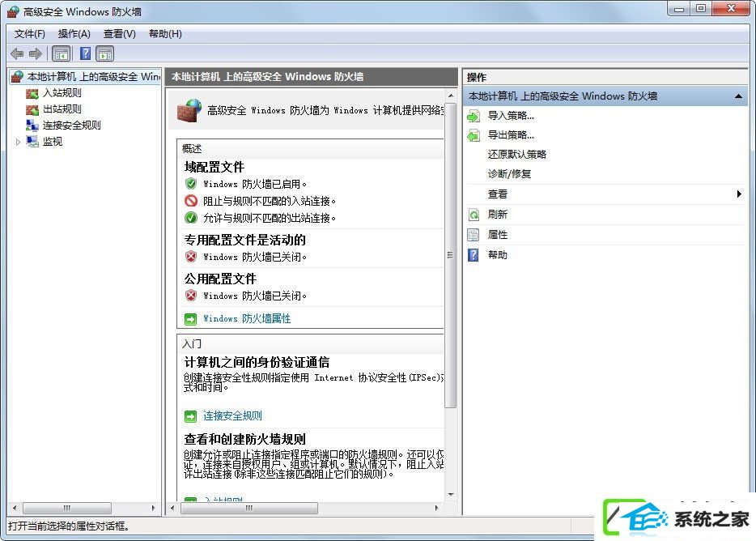The width and height of the screenshot is (756, 541).
Task: Click the 导入策略 import icon
Action: (474, 116)
